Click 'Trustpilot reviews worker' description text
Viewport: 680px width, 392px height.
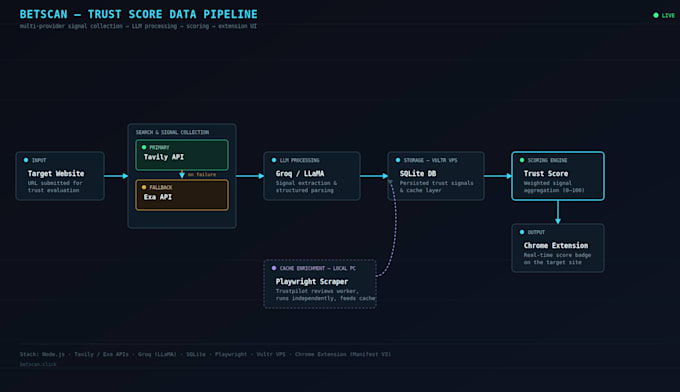tap(326, 295)
